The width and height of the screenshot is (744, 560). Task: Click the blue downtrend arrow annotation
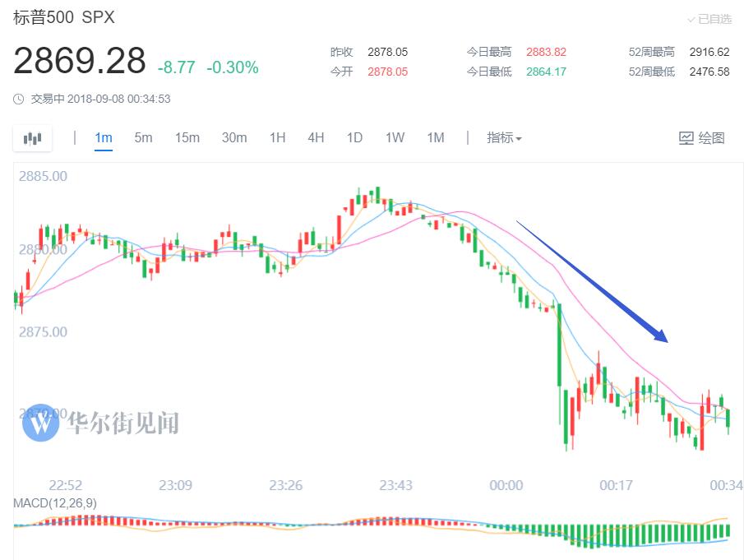coord(592,280)
